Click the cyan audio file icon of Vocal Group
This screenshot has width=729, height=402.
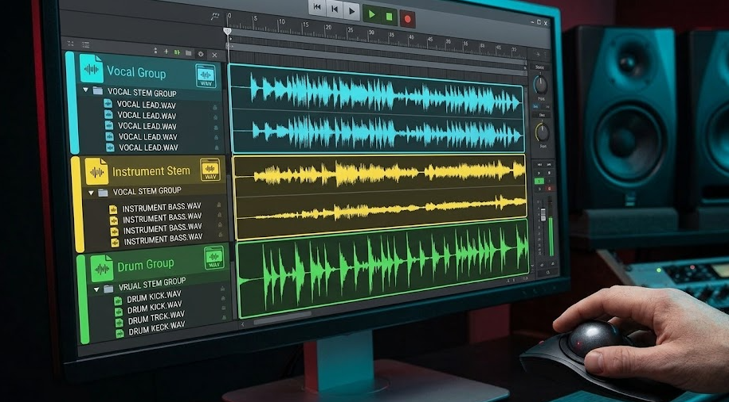pos(91,68)
